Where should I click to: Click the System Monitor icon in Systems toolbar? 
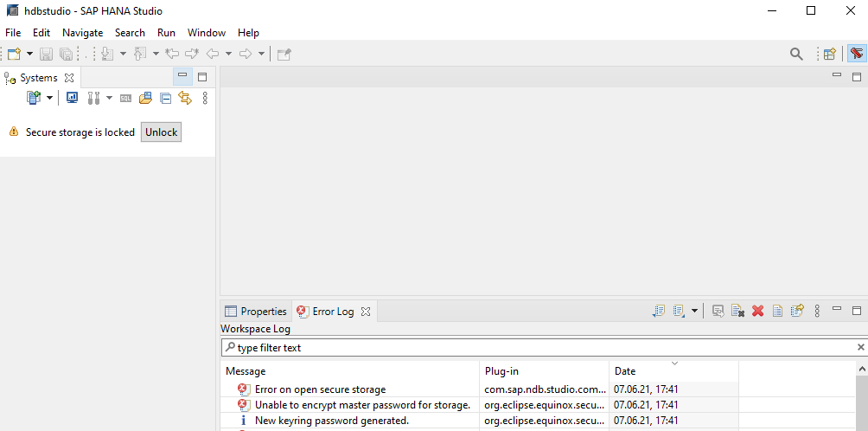pyautogui.click(x=72, y=98)
